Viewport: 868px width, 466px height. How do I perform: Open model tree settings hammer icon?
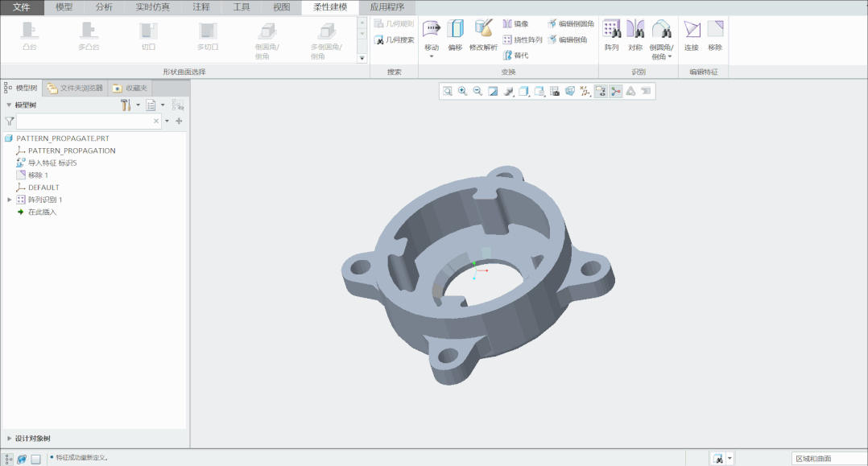[x=126, y=105]
